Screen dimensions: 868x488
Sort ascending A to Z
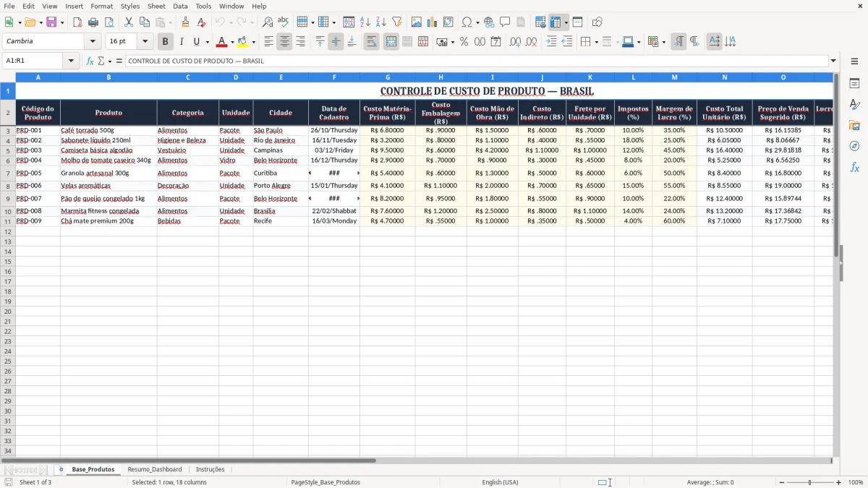365,22
